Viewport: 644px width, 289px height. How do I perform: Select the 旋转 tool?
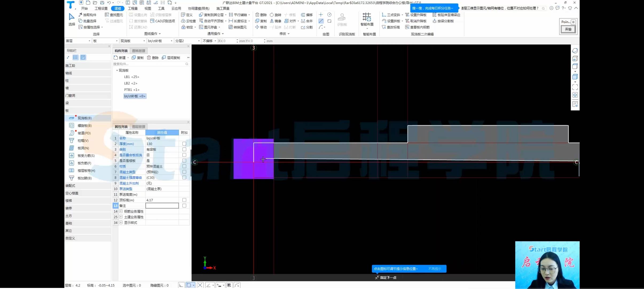(275, 15)
